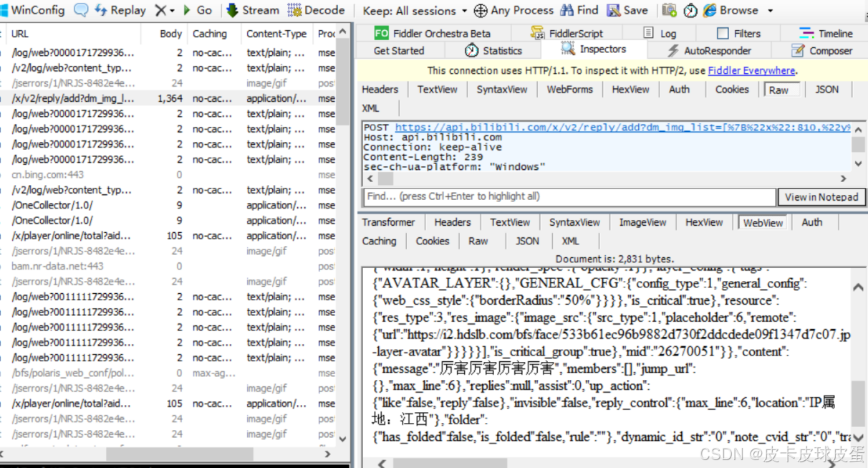Click the comment bubble toolbar icon
Screen dimensions: 868x468
81,11
